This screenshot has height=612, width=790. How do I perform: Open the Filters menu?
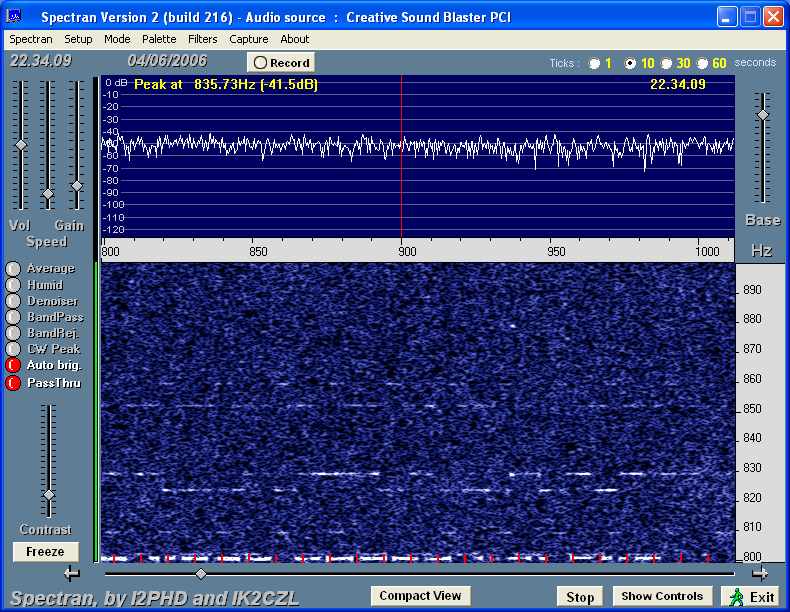pyautogui.click(x=203, y=39)
